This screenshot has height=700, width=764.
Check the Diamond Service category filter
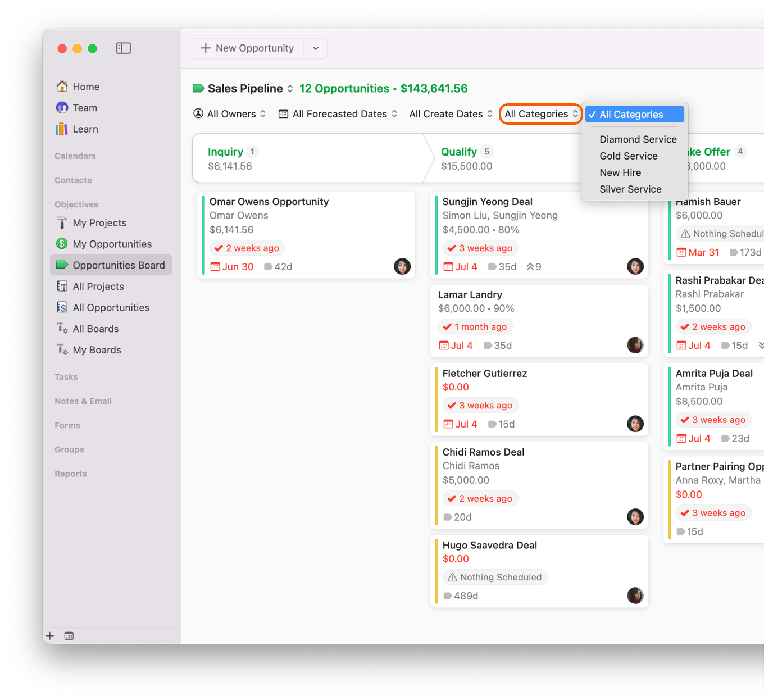638,139
